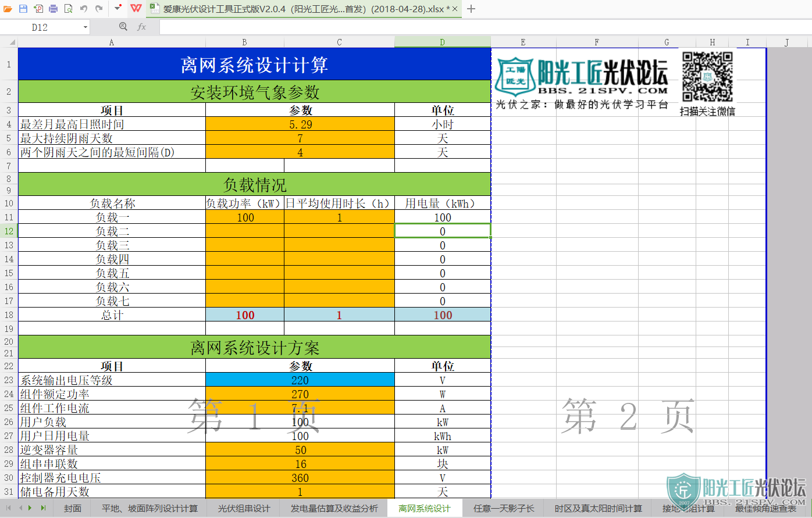
Task: Select the orange power cell for 负载二
Action: click(245, 231)
